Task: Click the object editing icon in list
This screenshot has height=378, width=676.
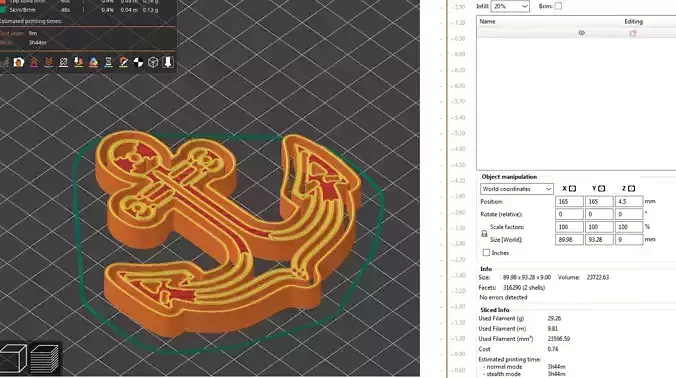Action: coord(633,33)
